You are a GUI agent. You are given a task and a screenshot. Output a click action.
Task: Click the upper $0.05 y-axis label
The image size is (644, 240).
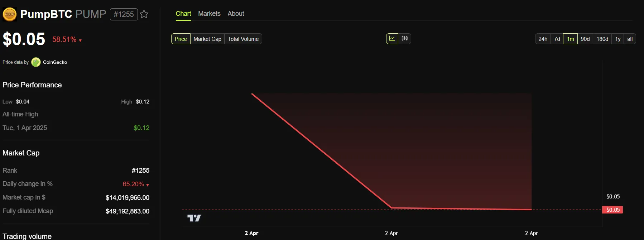(613, 197)
